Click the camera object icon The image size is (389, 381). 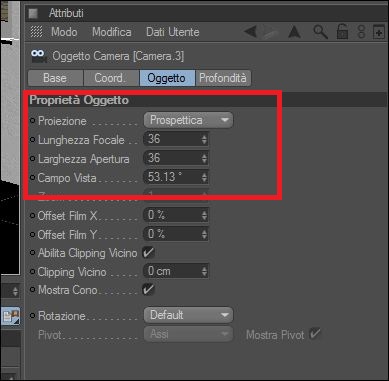click(38, 56)
